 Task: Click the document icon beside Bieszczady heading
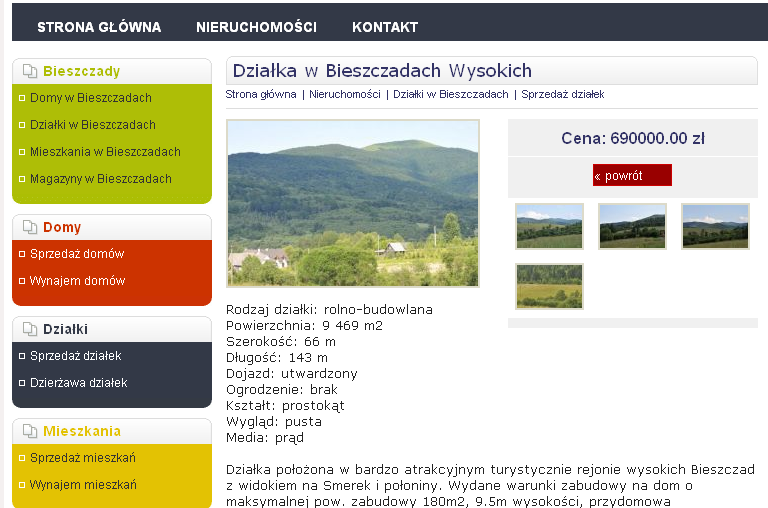30,72
